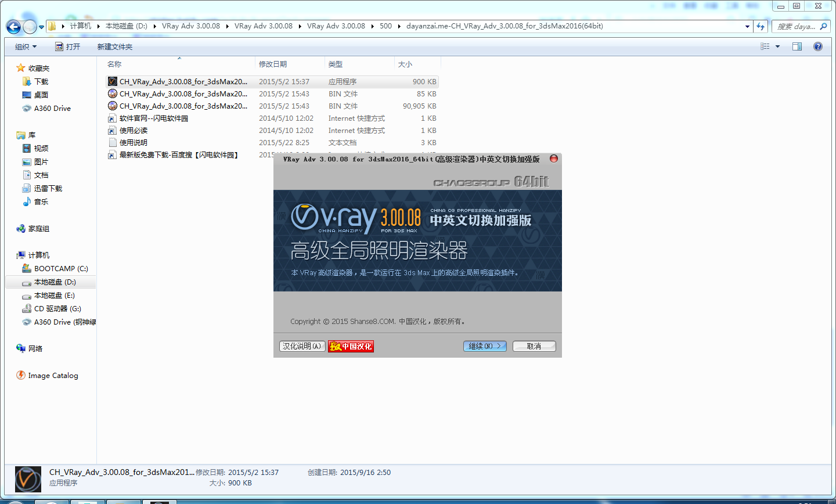
Task: Select the 使用说明 text document
Action: tap(272, 142)
